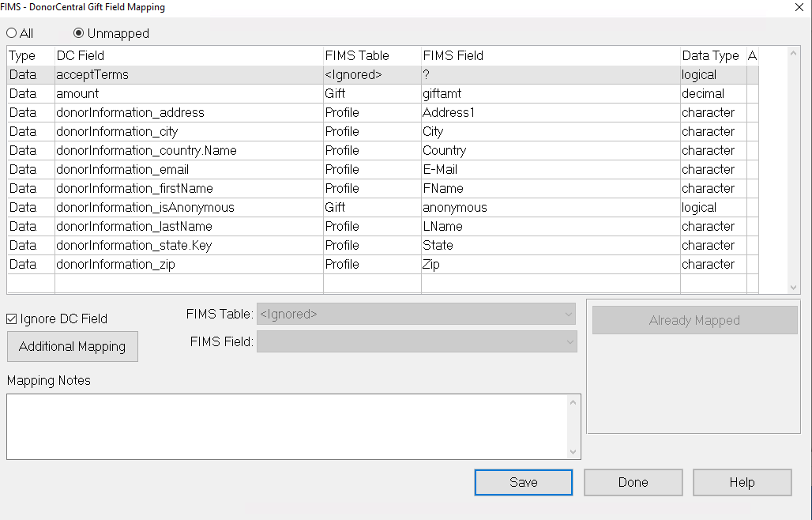The image size is (812, 520).
Task: Click Mapping Notes scrollbar down arrow
Action: click(573, 452)
